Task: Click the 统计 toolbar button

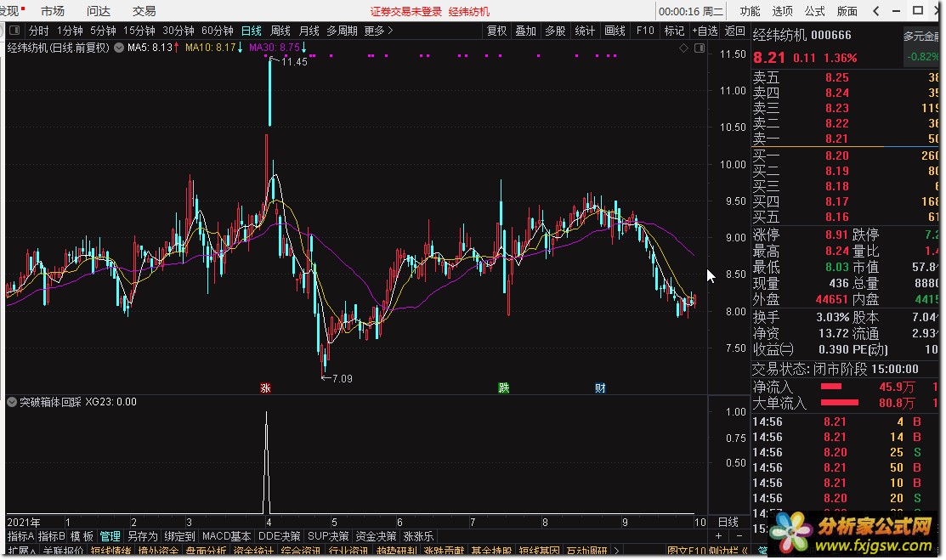Action: [585, 31]
